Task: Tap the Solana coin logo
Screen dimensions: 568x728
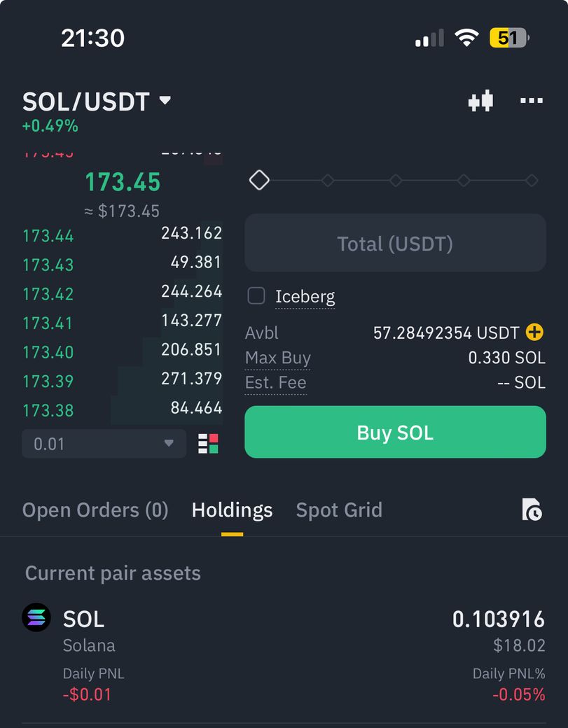Action: tap(36, 617)
